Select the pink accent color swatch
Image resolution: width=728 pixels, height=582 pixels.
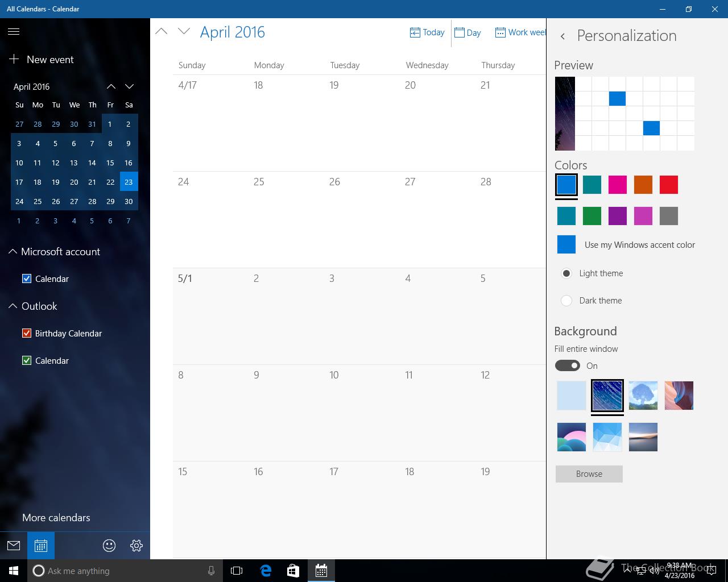(618, 185)
